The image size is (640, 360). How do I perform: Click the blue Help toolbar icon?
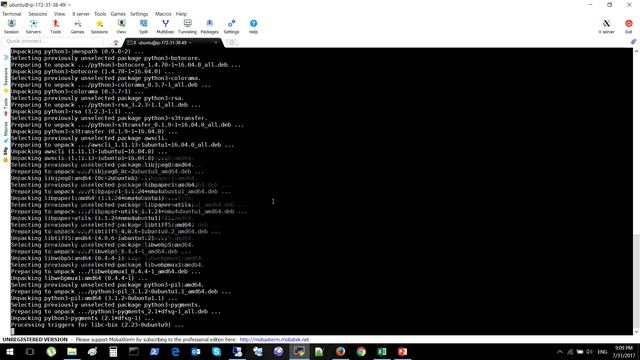pos(253,26)
